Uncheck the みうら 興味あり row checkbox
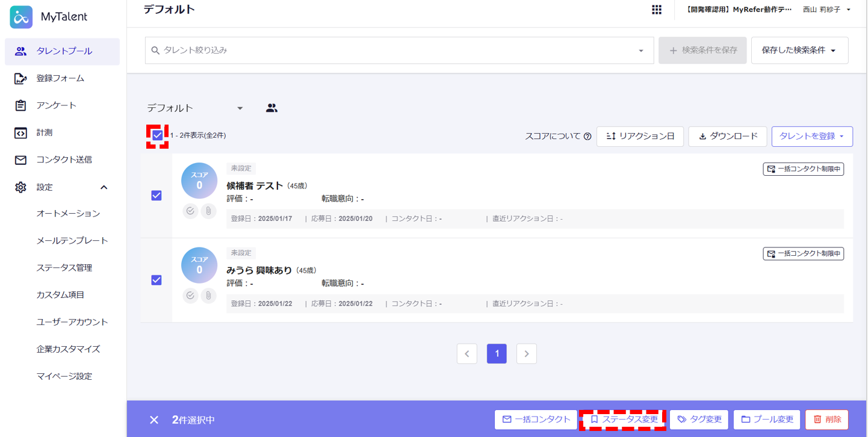868x437 pixels. pos(157,280)
